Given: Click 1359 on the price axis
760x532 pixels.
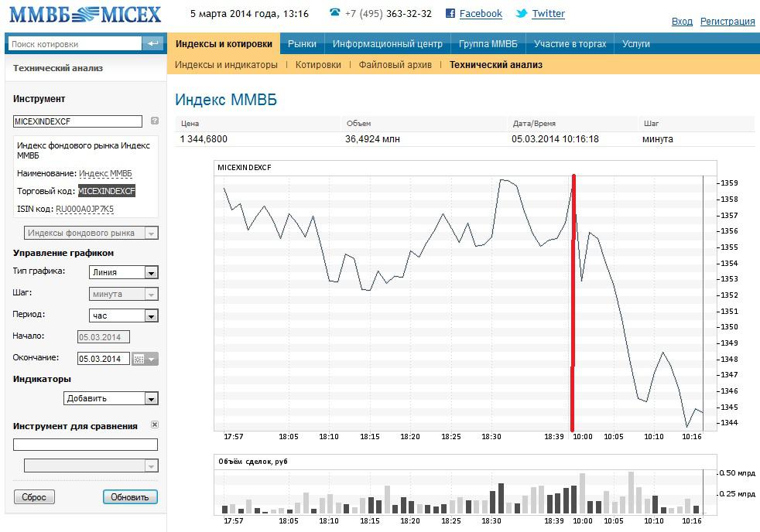Looking at the screenshot, I should 729,183.
